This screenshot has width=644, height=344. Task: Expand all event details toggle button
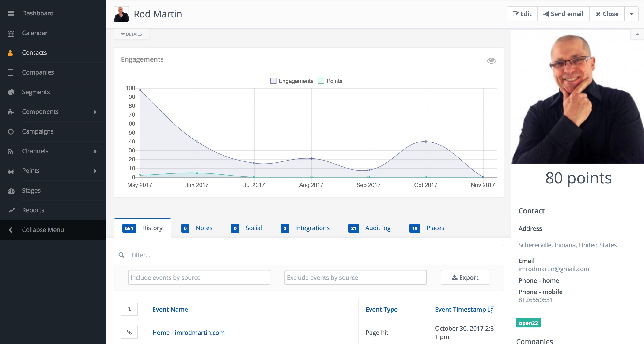[129, 309]
